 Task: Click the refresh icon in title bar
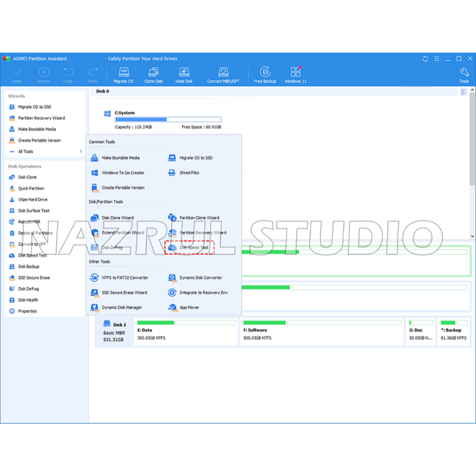pyautogui.click(x=425, y=59)
